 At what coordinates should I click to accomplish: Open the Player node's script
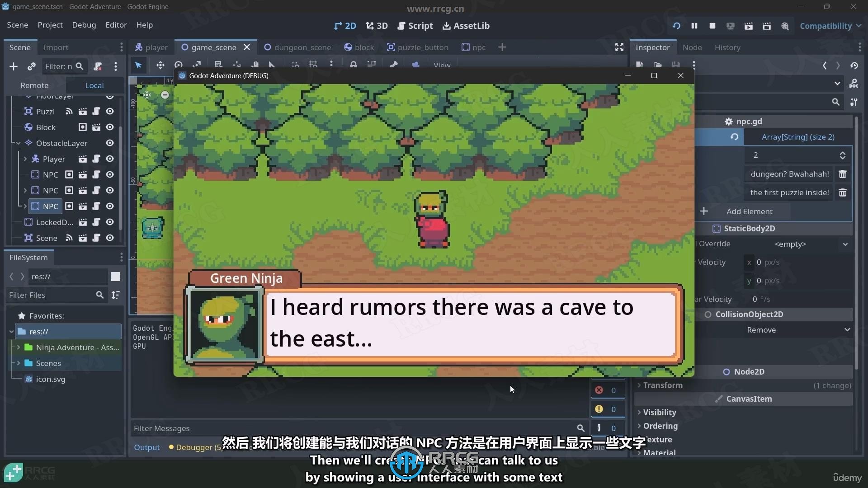coord(96,159)
